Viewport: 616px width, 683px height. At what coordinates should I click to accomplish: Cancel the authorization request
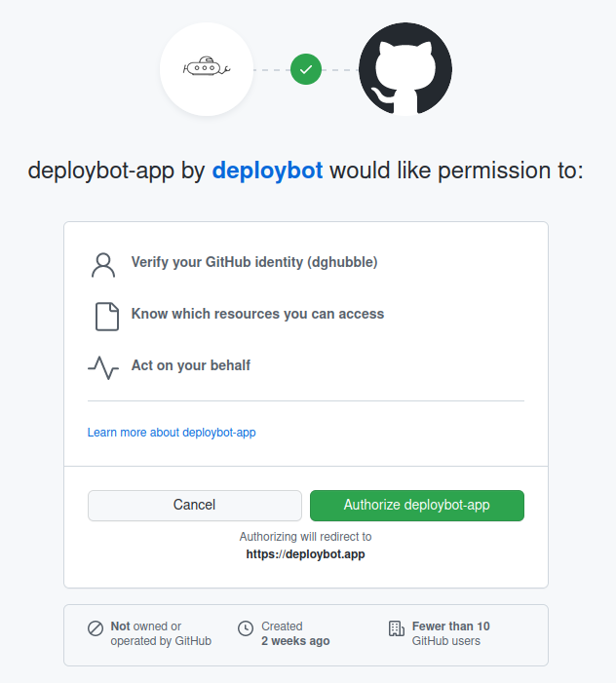[x=195, y=506]
